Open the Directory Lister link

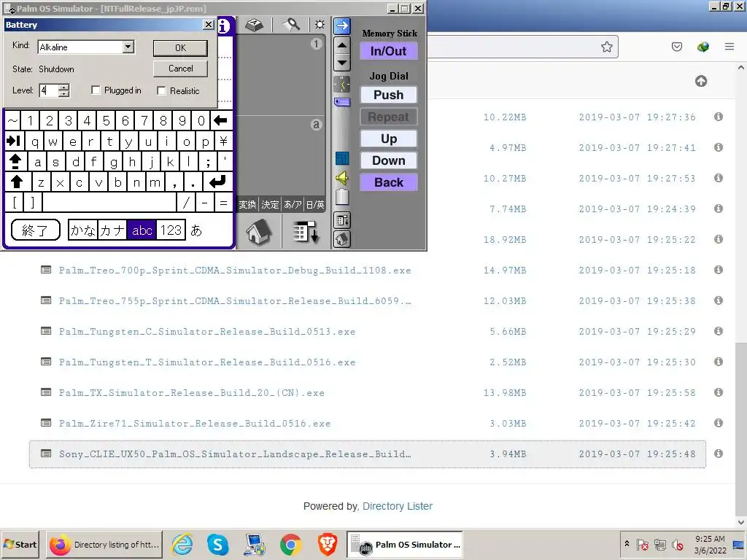(x=398, y=506)
